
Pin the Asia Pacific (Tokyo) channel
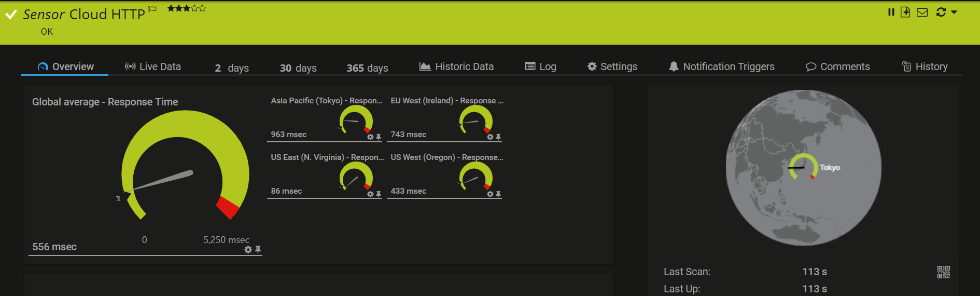point(379,137)
